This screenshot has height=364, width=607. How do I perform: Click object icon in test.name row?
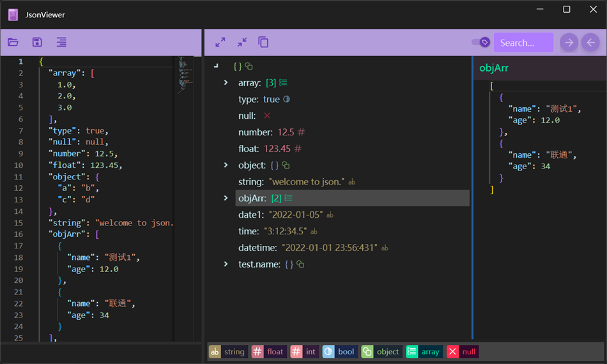[300, 264]
